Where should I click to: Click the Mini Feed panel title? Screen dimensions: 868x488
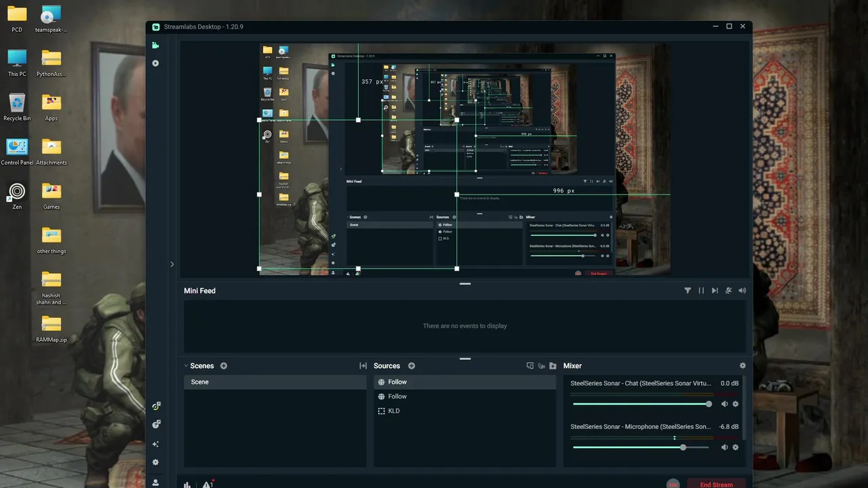199,291
